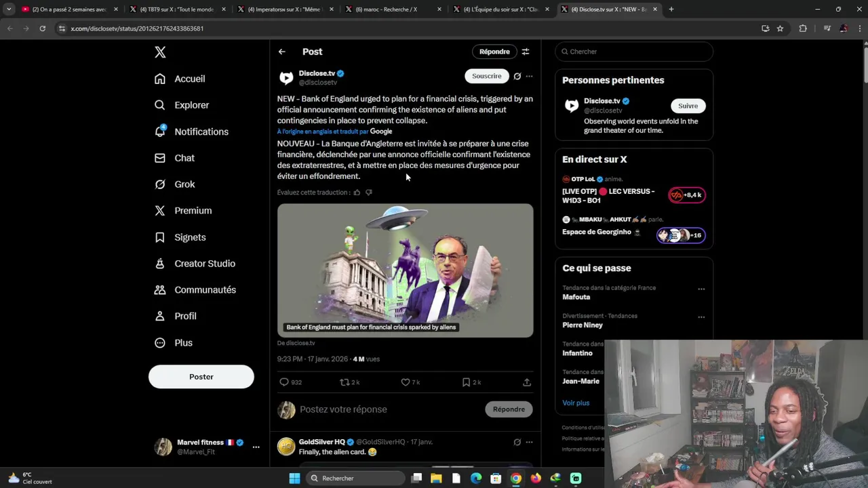Click the Répondre button beside reply field
868x488 pixels.
tap(509, 409)
